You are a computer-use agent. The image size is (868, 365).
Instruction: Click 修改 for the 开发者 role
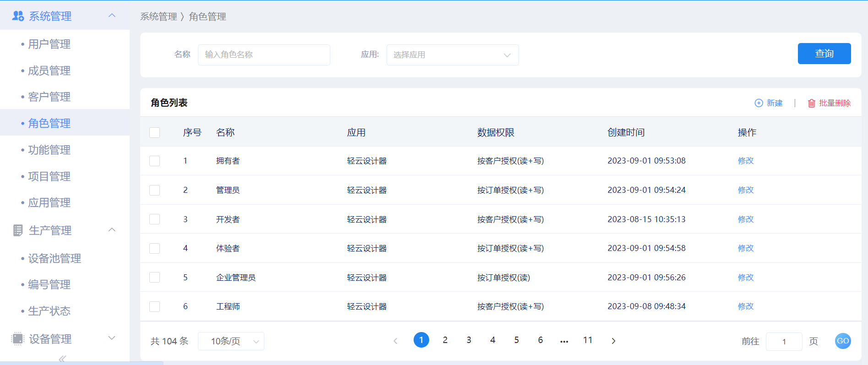point(746,219)
